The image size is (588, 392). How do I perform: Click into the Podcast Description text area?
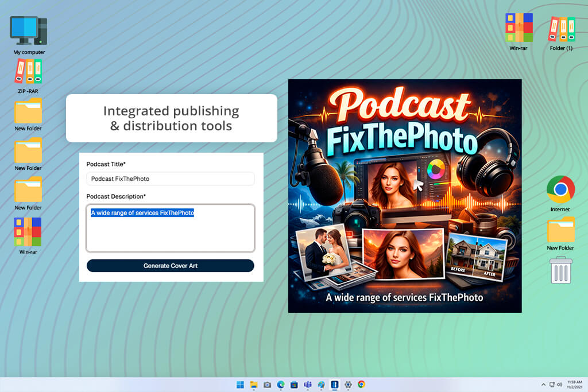click(x=170, y=228)
